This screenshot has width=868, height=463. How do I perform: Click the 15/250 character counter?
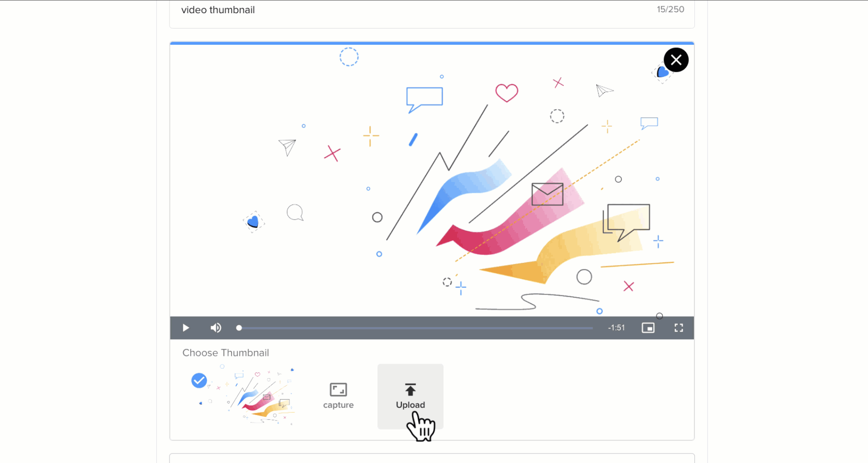pos(670,9)
